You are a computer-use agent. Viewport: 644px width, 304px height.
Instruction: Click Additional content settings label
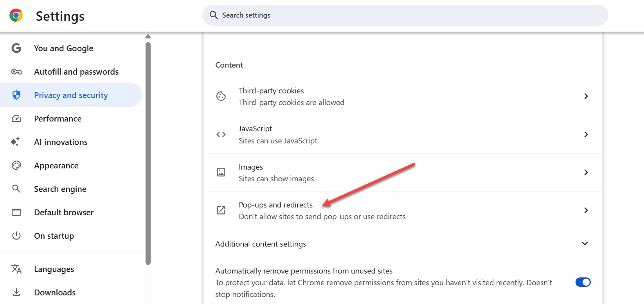pyautogui.click(x=261, y=244)
